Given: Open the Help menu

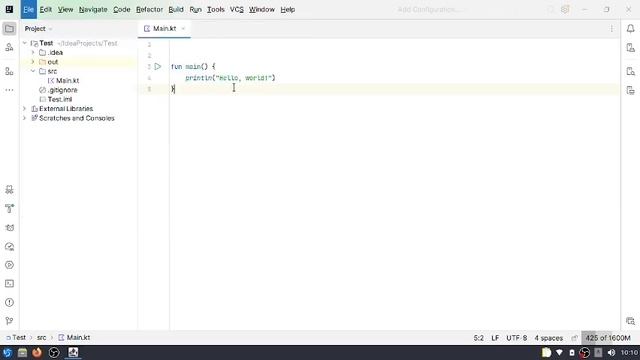Looking at the screenshot, I should tap(288, 9).
